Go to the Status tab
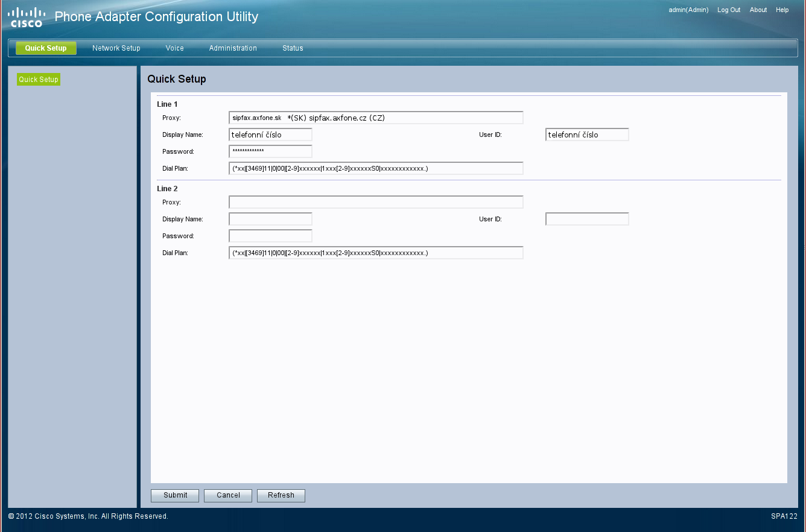Viewport: 806px width, 532px height. pos(293,48)
